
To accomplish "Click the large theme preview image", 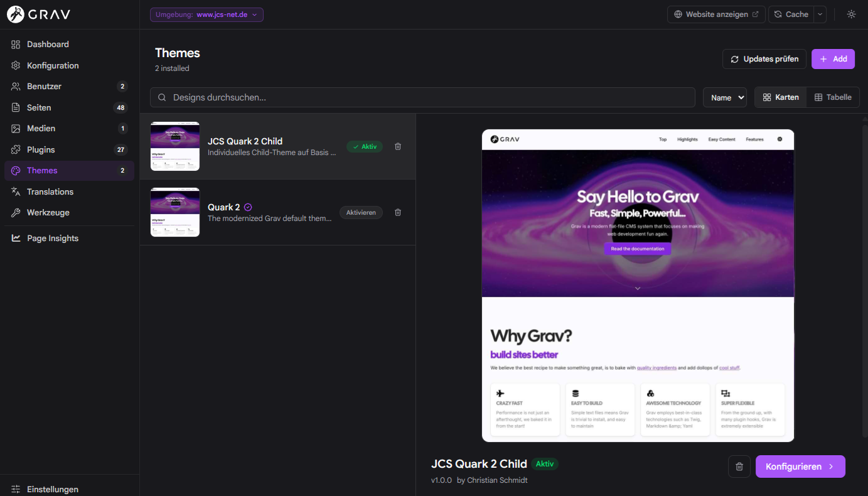I will tap(638, 286).
